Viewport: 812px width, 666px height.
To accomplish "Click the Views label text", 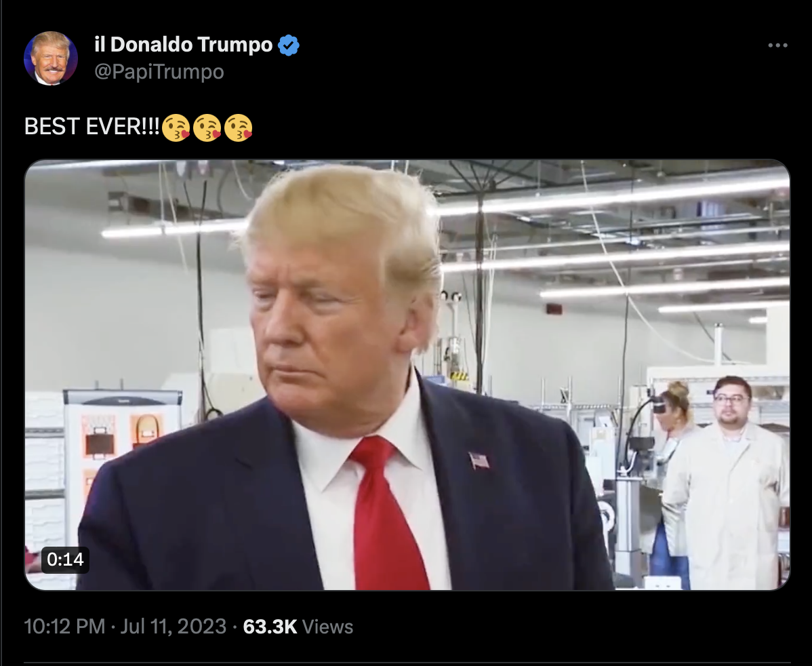I will [327, 626].
